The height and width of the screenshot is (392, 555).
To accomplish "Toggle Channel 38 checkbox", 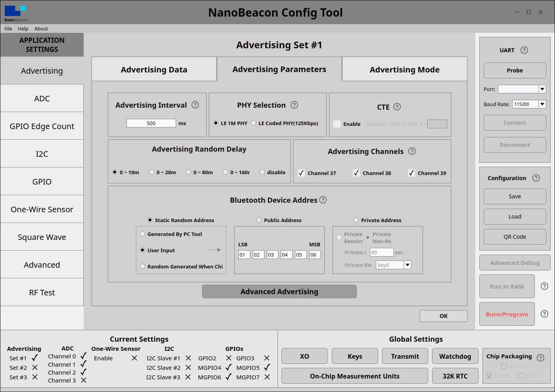I will (x=356, y=173).
